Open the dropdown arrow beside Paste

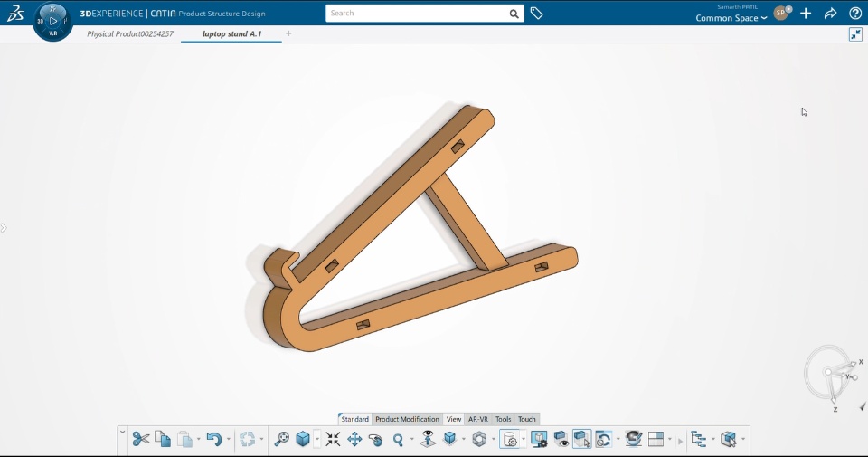click(x=199, y=440)
